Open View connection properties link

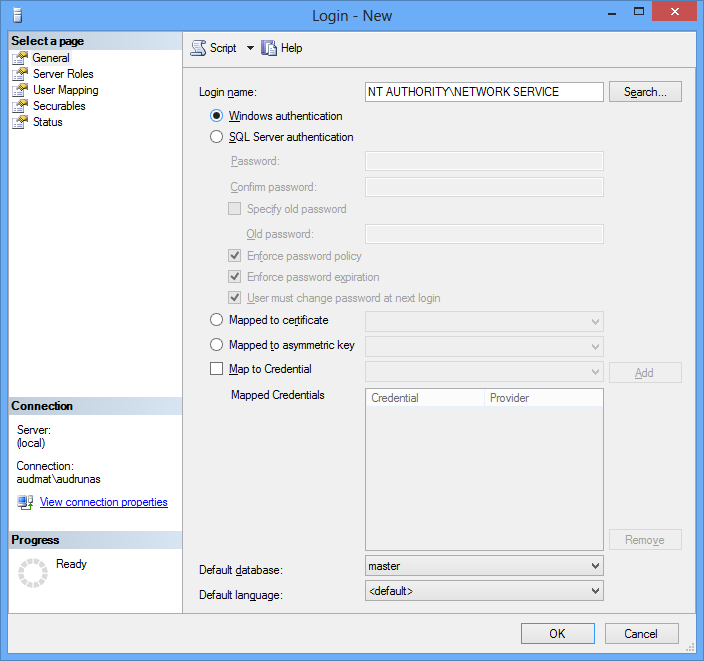coord(104,502)
